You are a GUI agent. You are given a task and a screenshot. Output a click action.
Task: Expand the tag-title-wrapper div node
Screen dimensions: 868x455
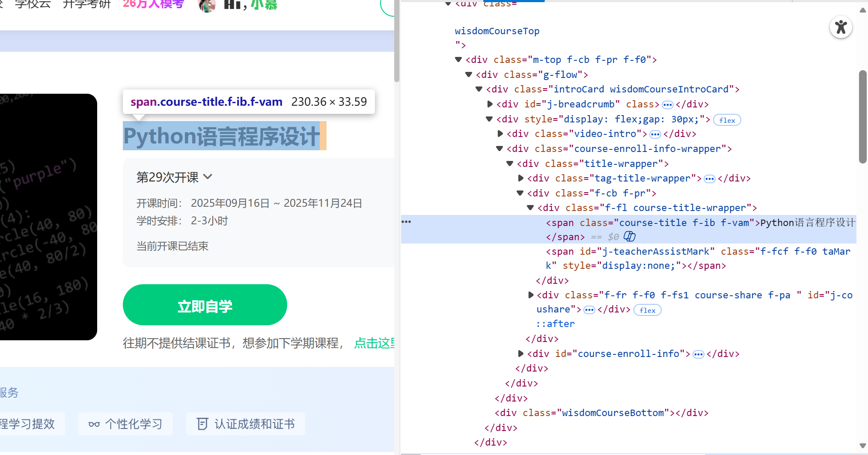tap(520, 178)
